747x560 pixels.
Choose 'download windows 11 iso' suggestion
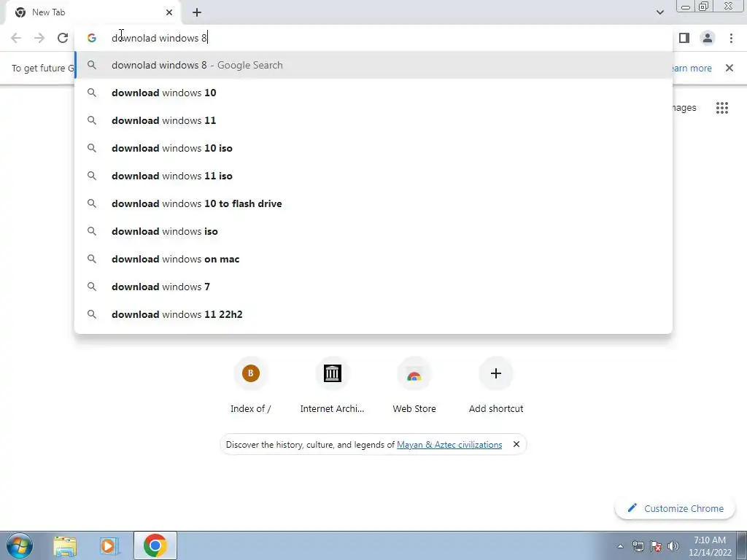click(373, 176)
